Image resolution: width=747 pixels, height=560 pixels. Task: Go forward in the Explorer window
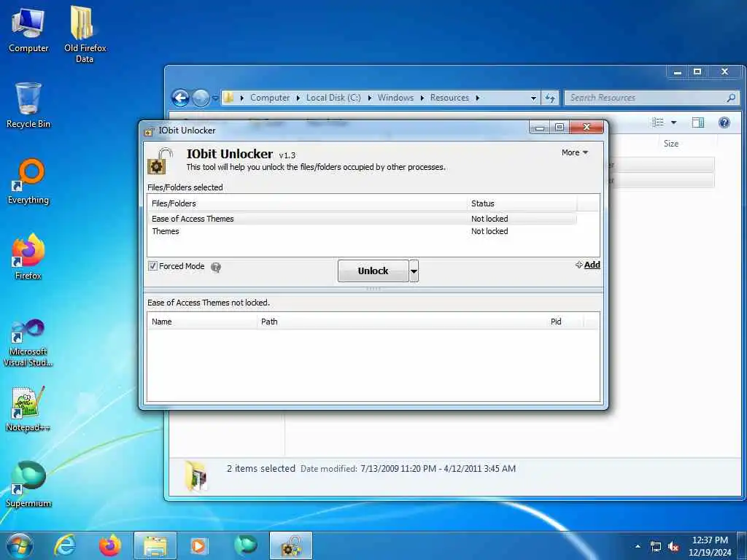point(201,98)
